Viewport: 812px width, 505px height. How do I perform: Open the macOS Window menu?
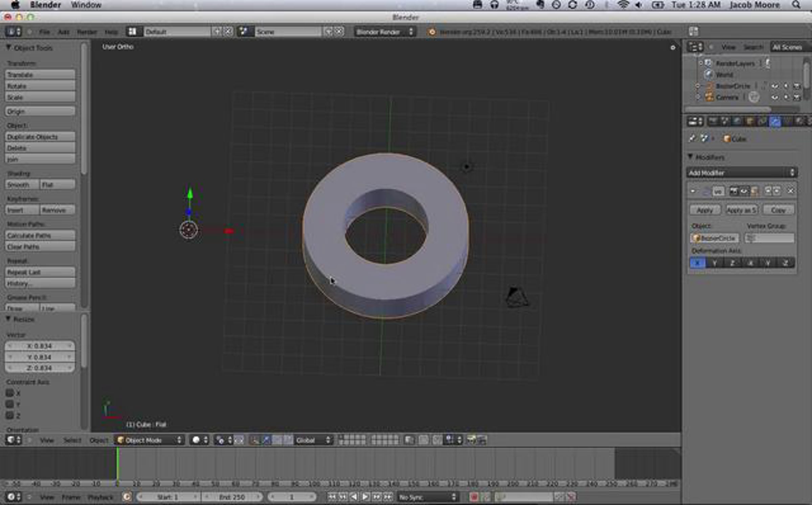click(x=86, y=5)
